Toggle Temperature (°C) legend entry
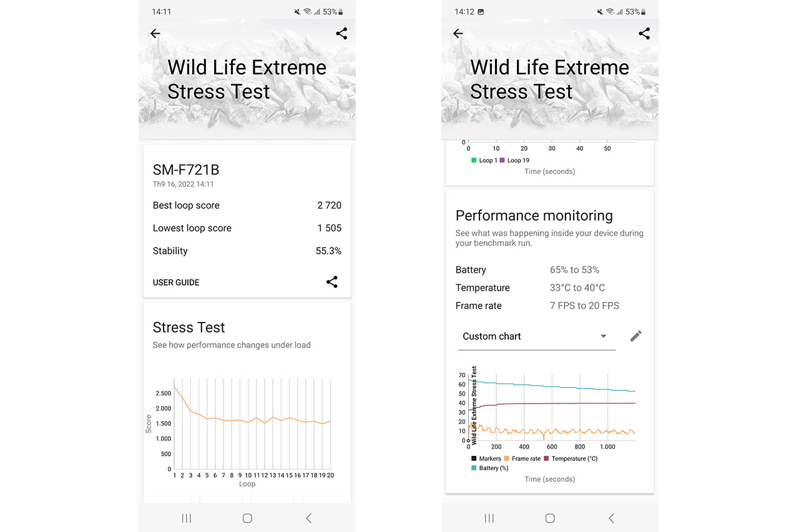This screenshot has width=799, height=532. point(571,458)
